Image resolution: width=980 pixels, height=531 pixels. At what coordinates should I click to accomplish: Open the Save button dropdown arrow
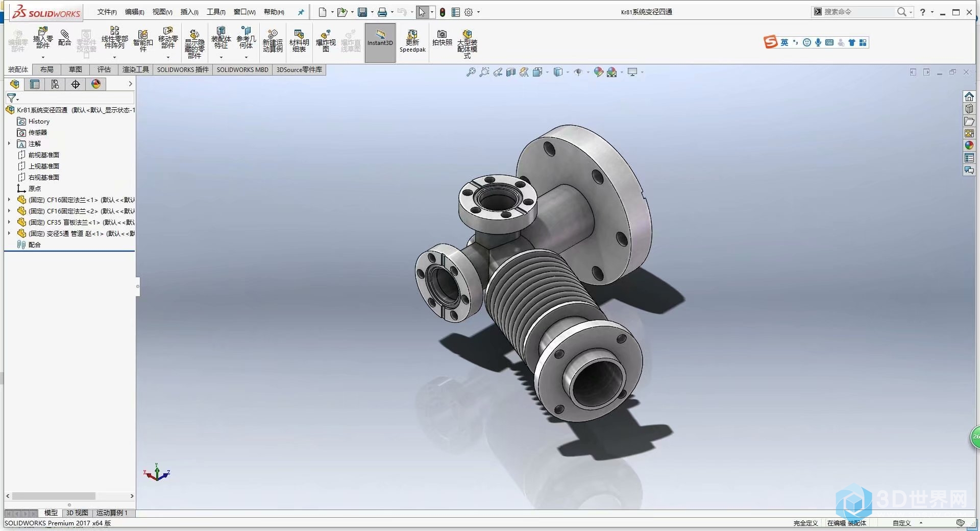[372, 12]
